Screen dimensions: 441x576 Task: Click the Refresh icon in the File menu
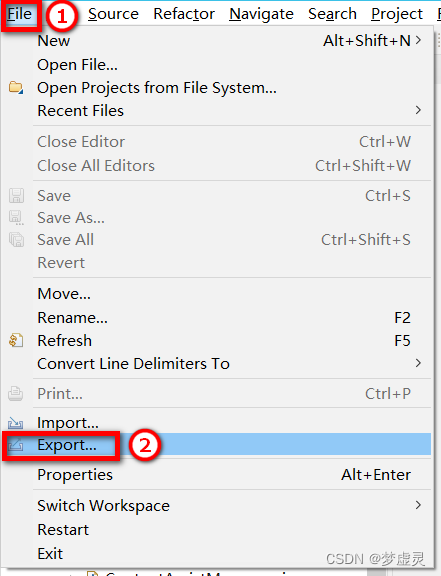16,341
